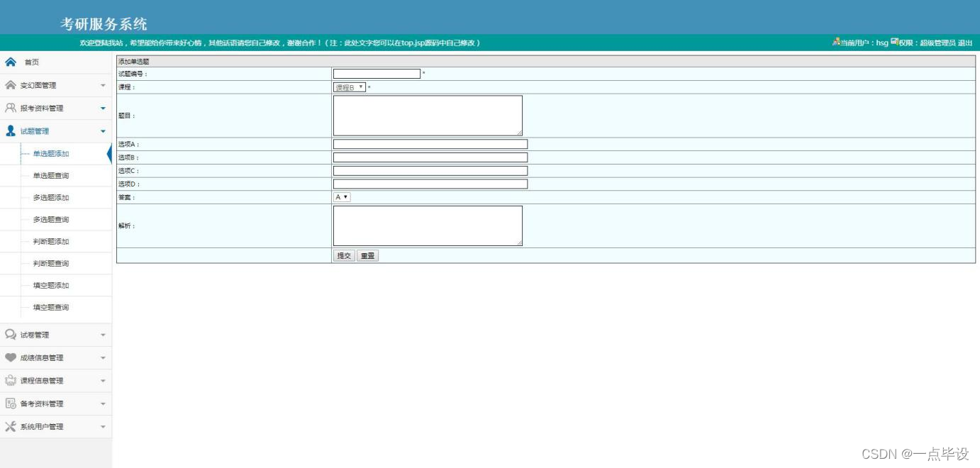Click the 成绩信息管理 menu label
This screenshot has height=468, width=980.
(42, 358)
